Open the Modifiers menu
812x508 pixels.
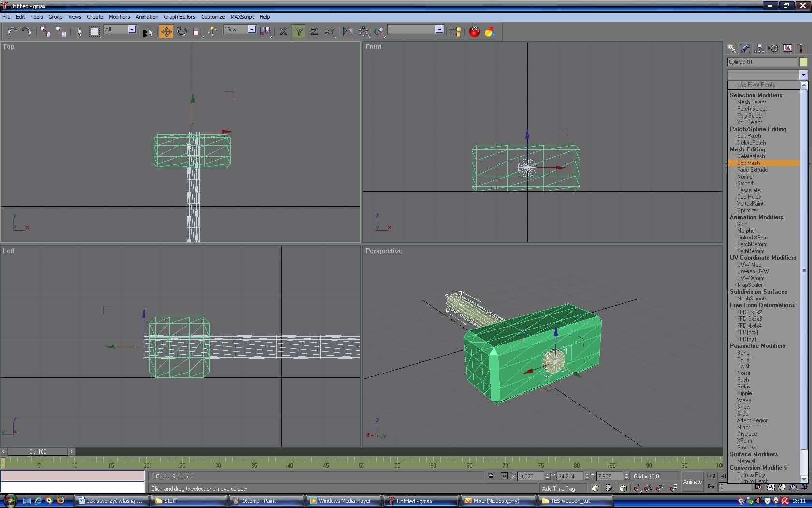[119, 17]
